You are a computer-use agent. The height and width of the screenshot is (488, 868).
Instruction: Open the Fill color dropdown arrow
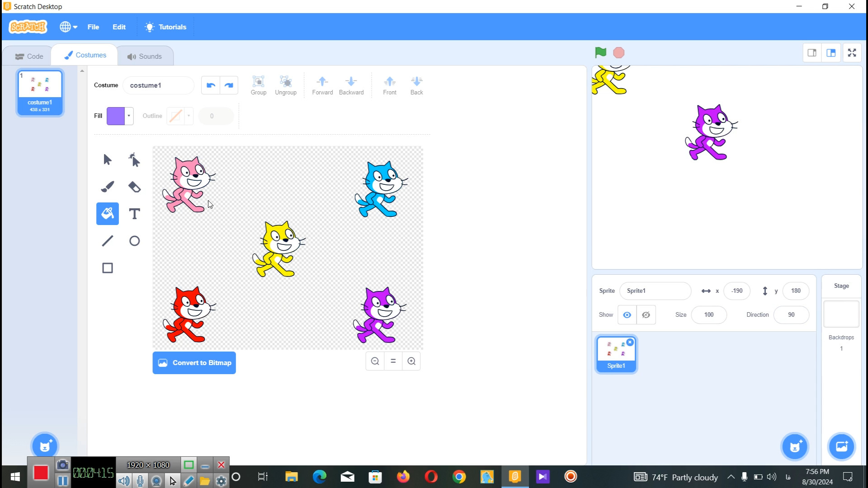pyautogui.click(x=129, y=116)
